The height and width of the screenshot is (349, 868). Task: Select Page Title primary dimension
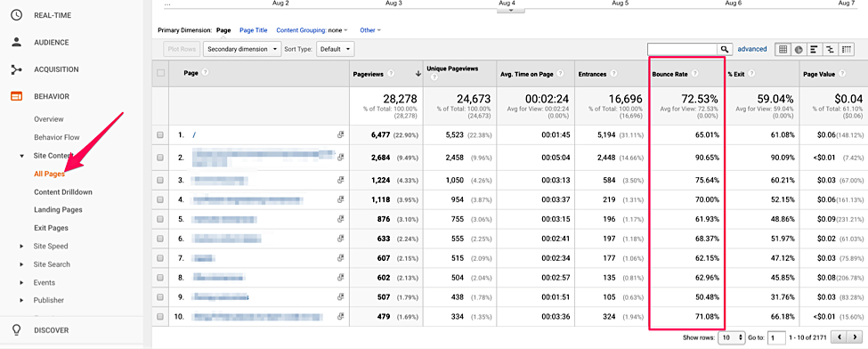(254, 30)
